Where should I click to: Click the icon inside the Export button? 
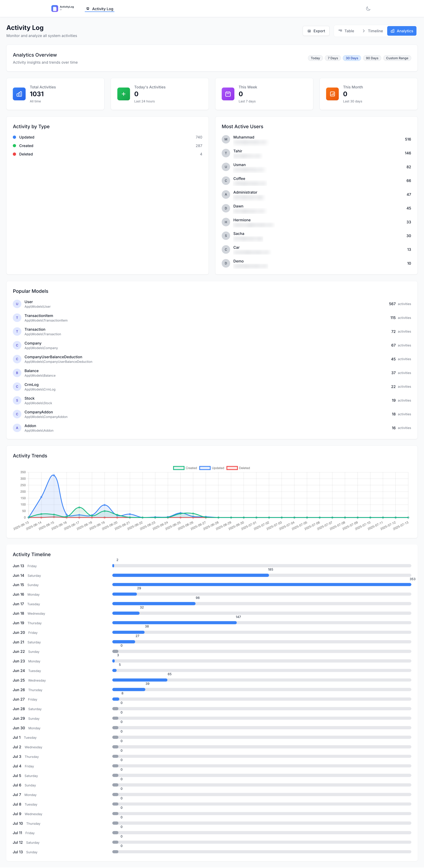coord(309,31)
